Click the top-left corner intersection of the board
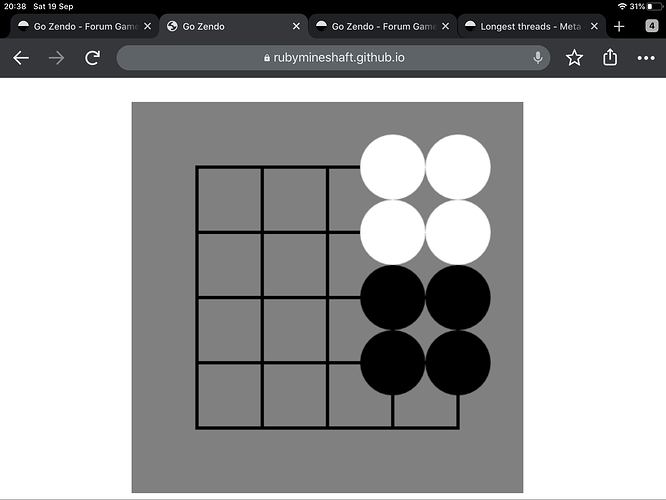The image size is (666, 500). (197, 167)
